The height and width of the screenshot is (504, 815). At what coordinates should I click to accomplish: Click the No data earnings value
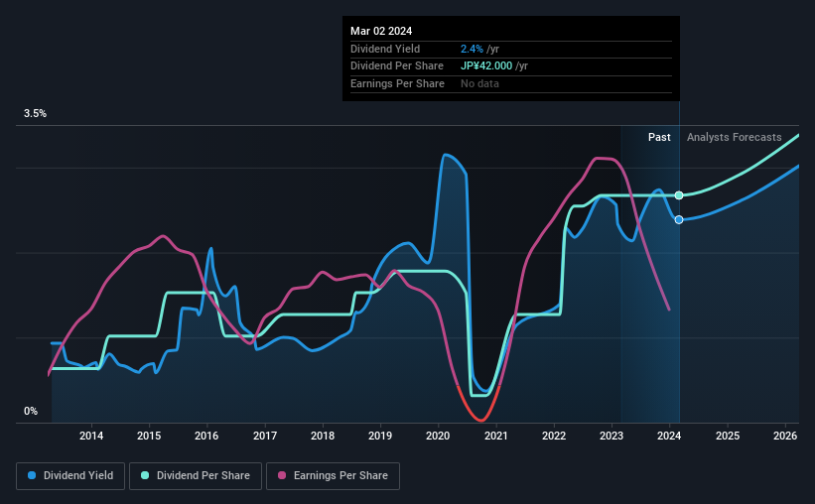click(x=479, y=83)
